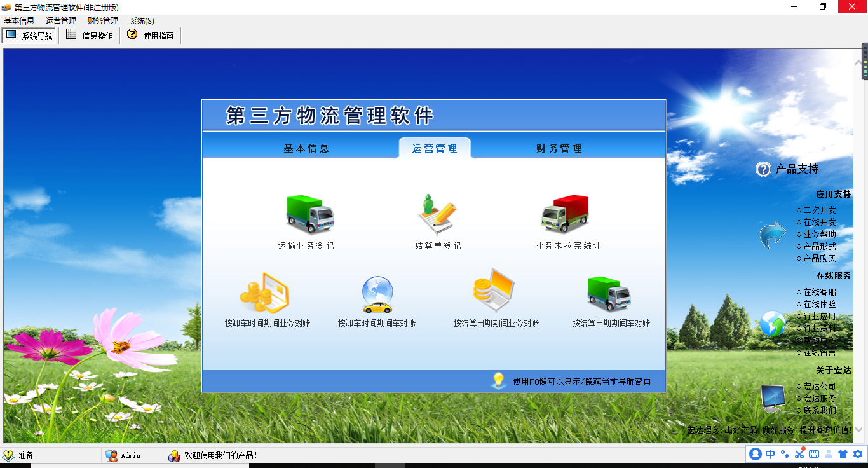
Task: Click the welcome message people icon in status bar
Action: click(x=174, y=455)
